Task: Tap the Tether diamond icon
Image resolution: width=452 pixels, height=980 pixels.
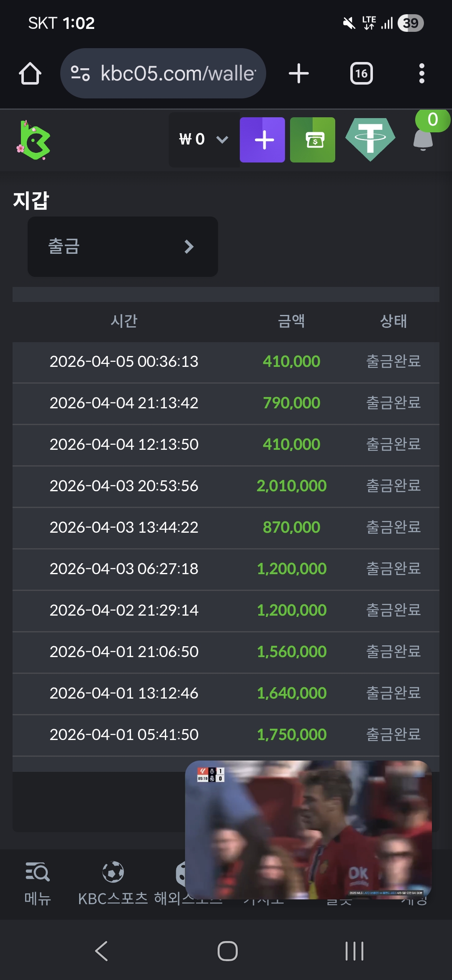Action: [x=370, y=139]
